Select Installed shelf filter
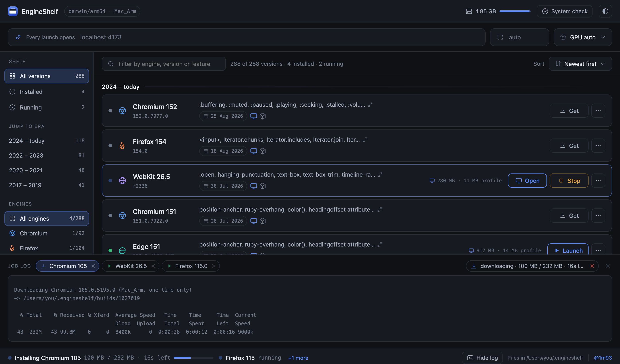620x364 pixels. [x=46, y=92]
